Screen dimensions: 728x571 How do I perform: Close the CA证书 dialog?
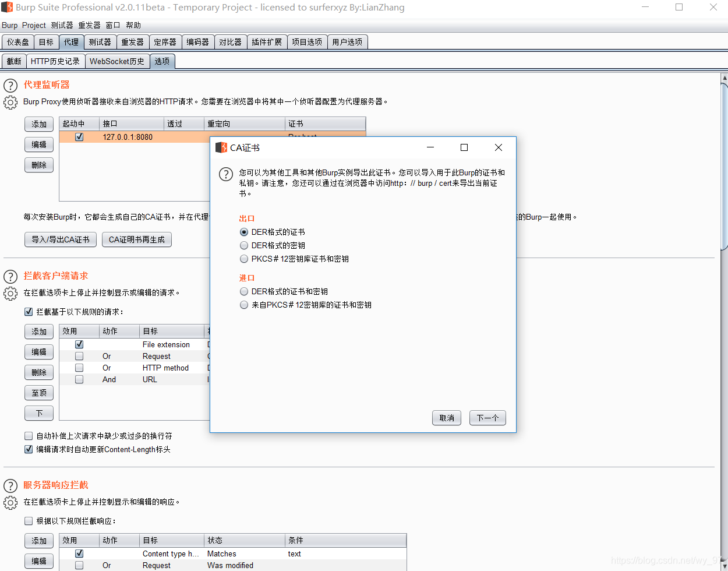point(499,147)
